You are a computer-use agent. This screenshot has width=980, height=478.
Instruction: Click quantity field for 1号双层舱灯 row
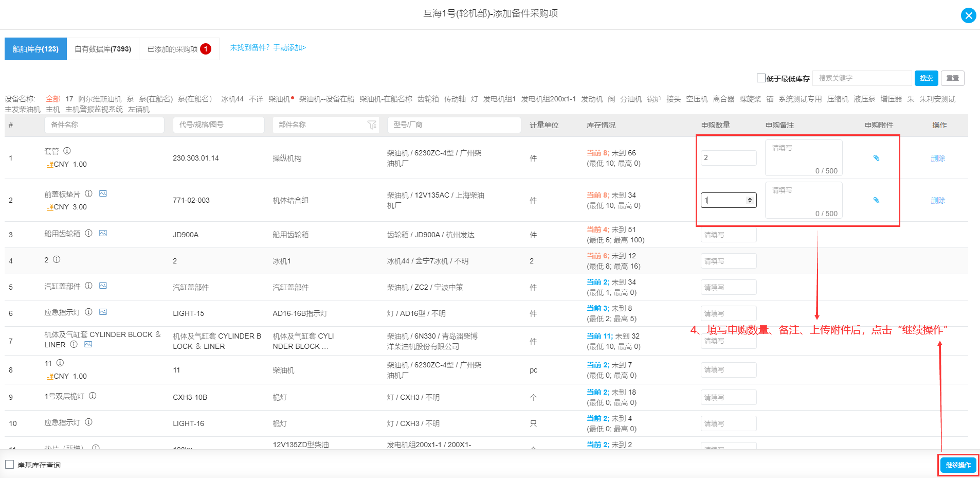(x=729, y=398)
